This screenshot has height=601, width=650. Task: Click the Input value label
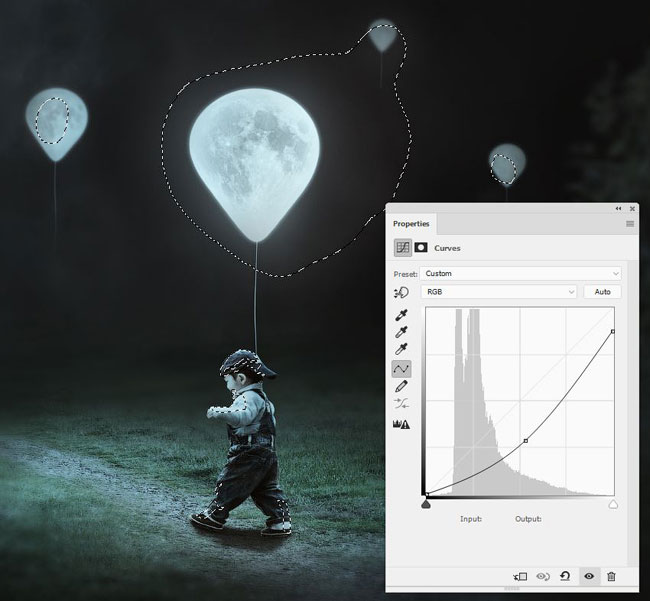coord(471,519)
